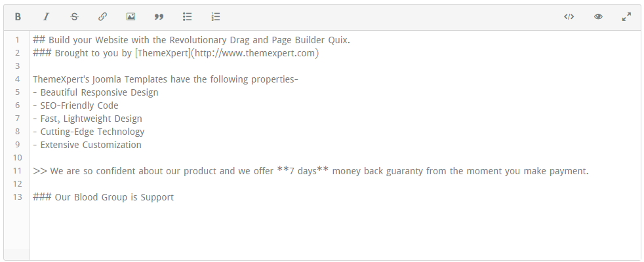The image size is (644, 262).
Task: Create an unordered bullet list
Action: (188, 17)
